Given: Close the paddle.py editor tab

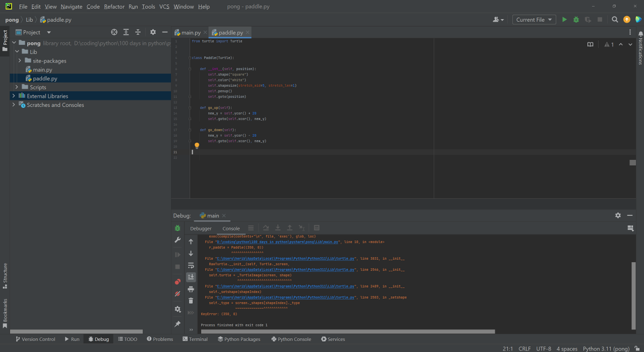Looking at the screenshot, I should click(x=247, y=32).
